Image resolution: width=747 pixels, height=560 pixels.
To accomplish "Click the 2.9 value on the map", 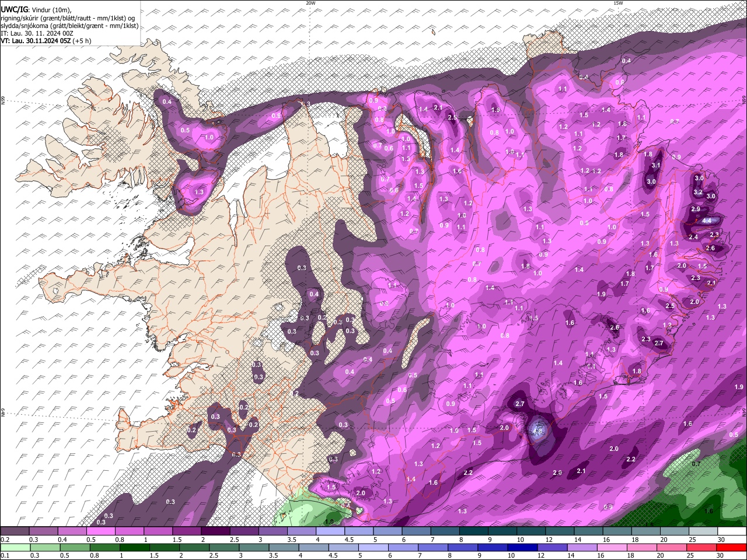I will (695, 209).
